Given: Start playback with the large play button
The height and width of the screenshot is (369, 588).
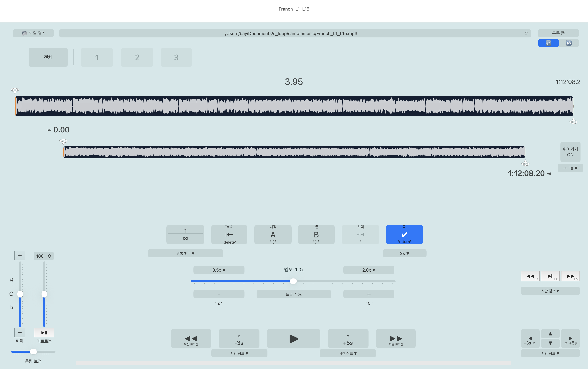Looking at the screenshot, I should tap(293, 339).
